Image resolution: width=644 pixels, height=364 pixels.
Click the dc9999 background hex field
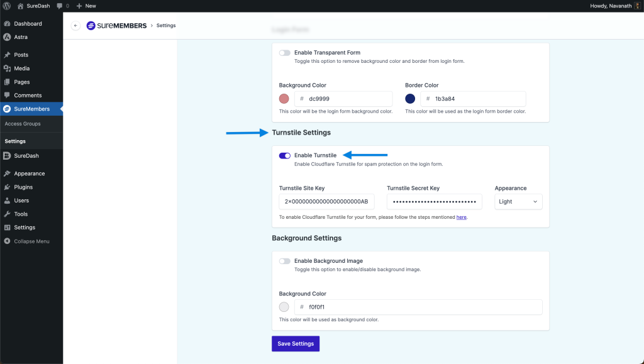pos(343,99)
